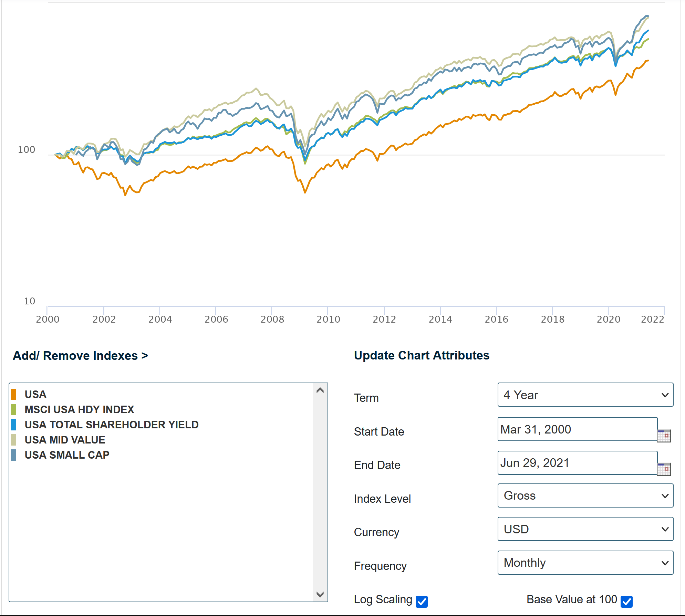This screenshot has width=685, height=616.
Task: Open the Index Level dropdown showing Gross
Action: [x=585, y=495]
